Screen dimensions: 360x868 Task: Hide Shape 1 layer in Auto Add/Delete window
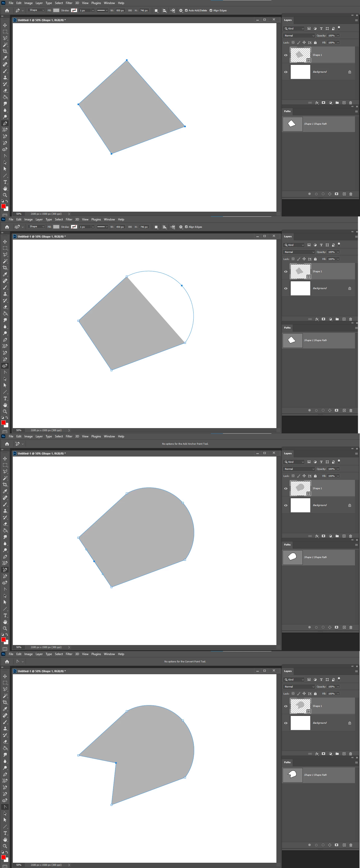pyautogui.click(x=286, y=55)
